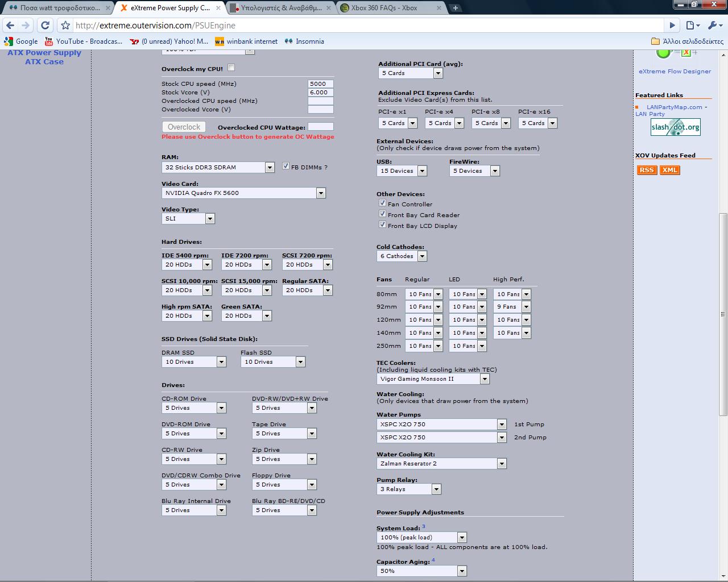The height and width of the screenshot is (582, 728).
Task: Open the RAM sticks dropdown
Action: (218, 167)
